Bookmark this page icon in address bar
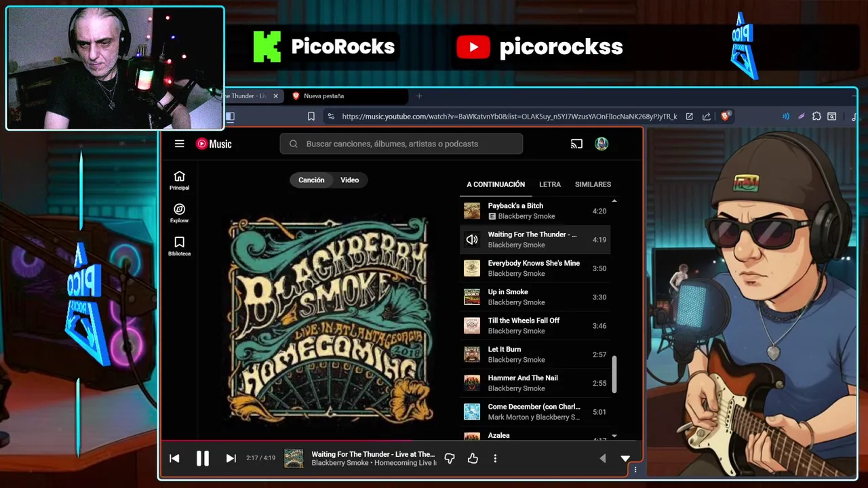 point(311,117)
